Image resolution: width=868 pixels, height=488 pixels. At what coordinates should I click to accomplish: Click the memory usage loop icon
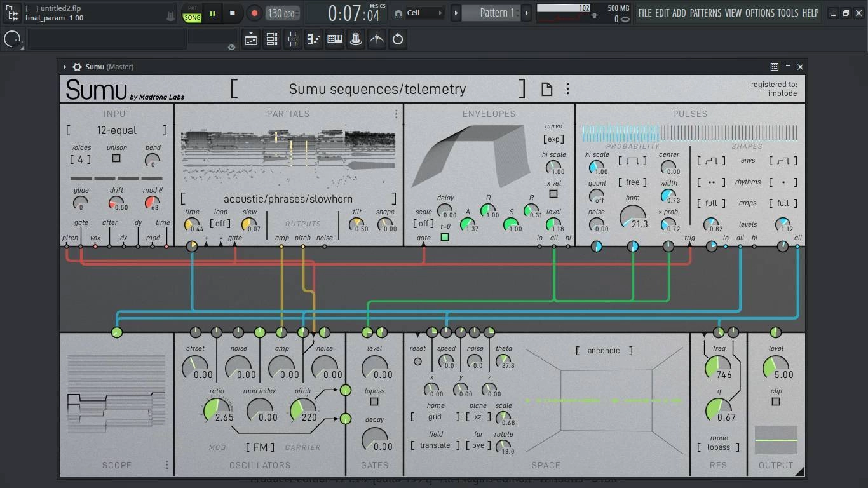click(625, 18)
